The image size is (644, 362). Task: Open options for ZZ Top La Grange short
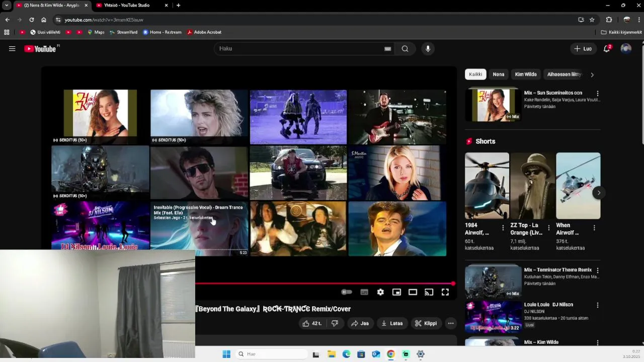point(548,228)
